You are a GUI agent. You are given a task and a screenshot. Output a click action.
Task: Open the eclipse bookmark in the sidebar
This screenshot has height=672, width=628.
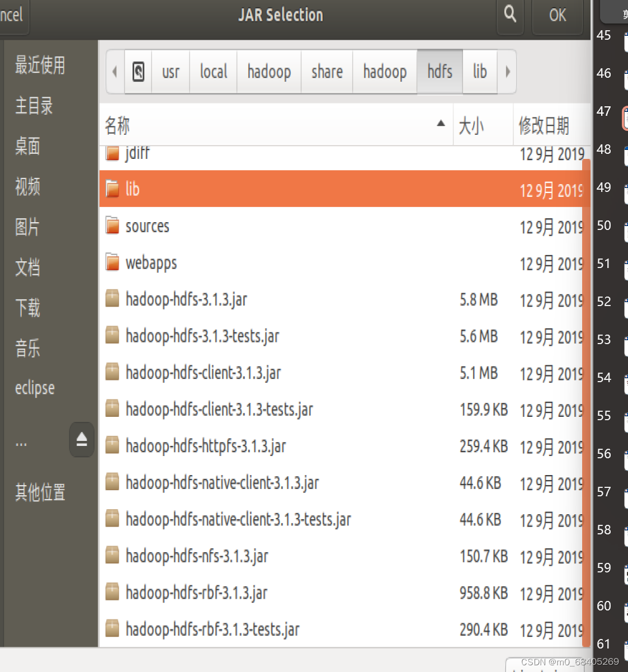35,388
